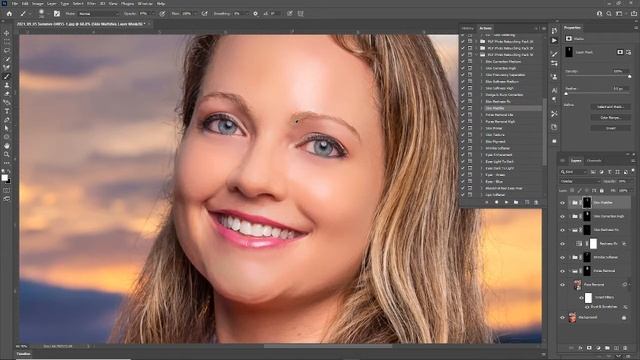Image resolution: width=640 pixels, height=360 pixels.
Task: Hide the Skin Correction High layer group
Action: (x=562, y=216)
